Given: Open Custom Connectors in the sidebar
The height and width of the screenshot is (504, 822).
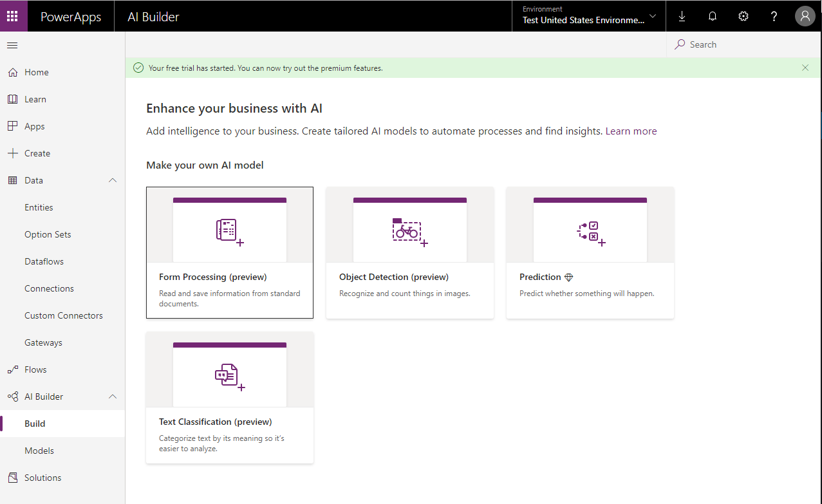Looking at the screenshot, I should (x=62, y=315).
